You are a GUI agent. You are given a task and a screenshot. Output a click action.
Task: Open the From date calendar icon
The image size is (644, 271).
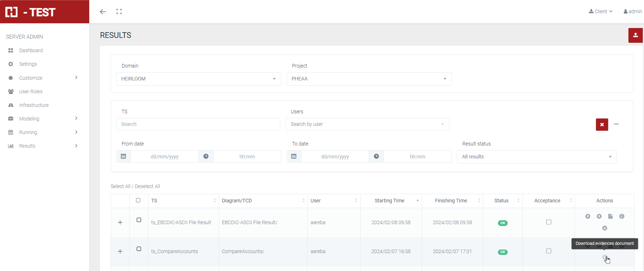coord(124,157)
